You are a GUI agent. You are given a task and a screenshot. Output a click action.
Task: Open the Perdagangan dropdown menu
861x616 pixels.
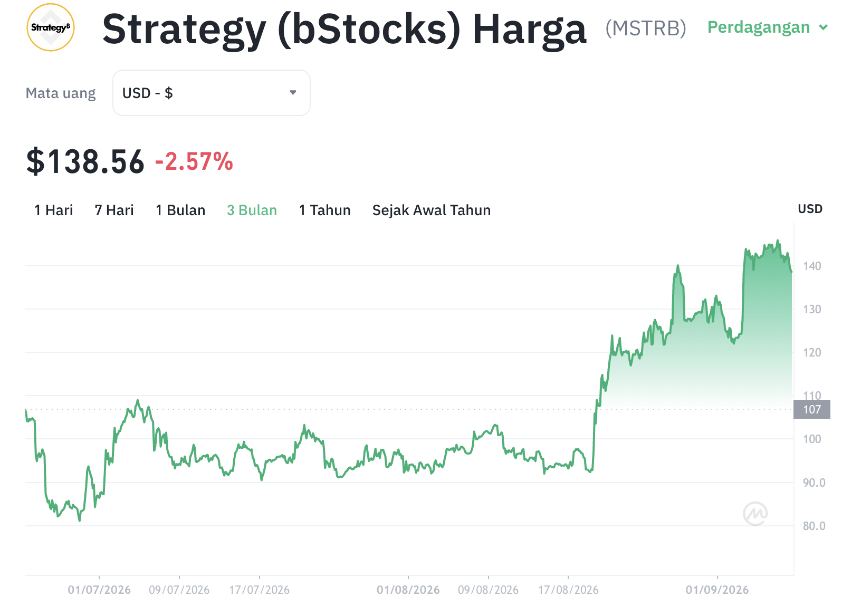pos(768,27)
